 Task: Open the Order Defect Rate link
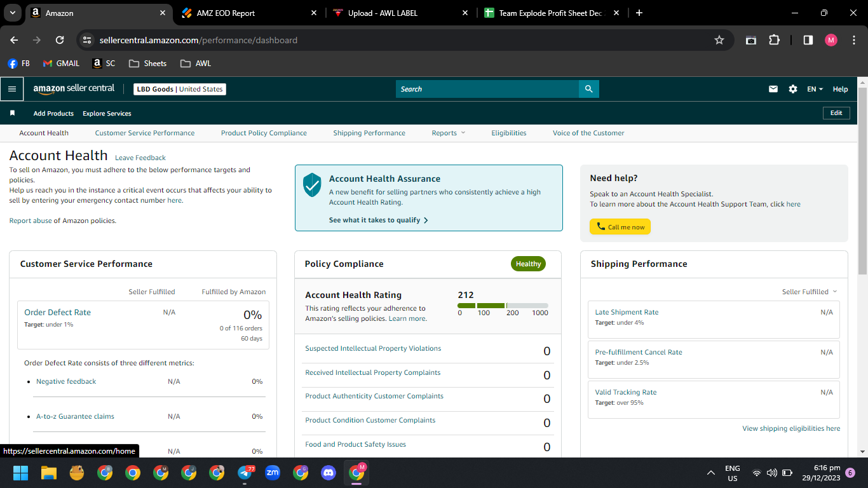click(57, 312)
